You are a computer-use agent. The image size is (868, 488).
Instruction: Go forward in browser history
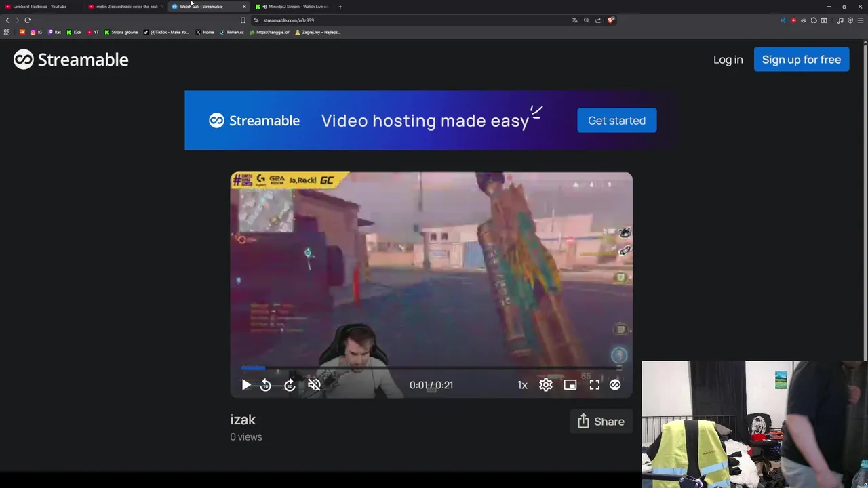point(17,20)
